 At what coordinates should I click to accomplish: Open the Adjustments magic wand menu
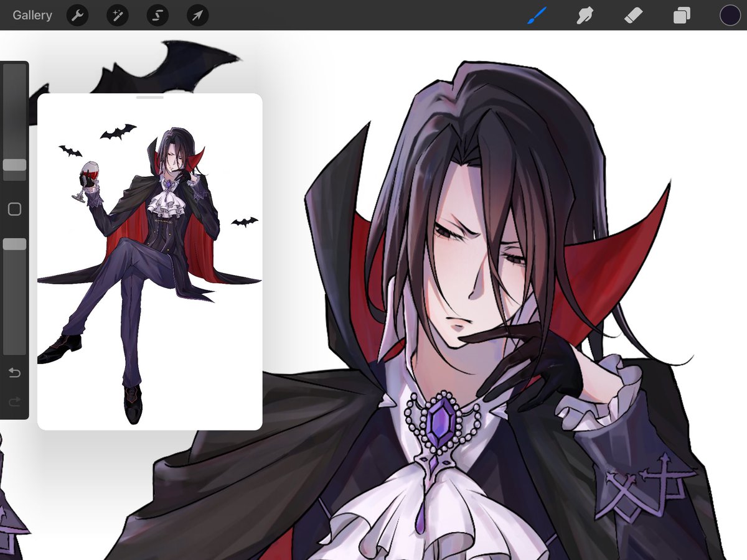(117, 15)
